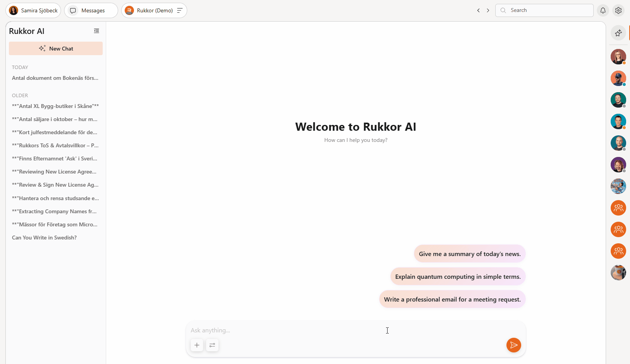
Task: Open chat Antal dokument om Bokenäs
Action: 56,78
